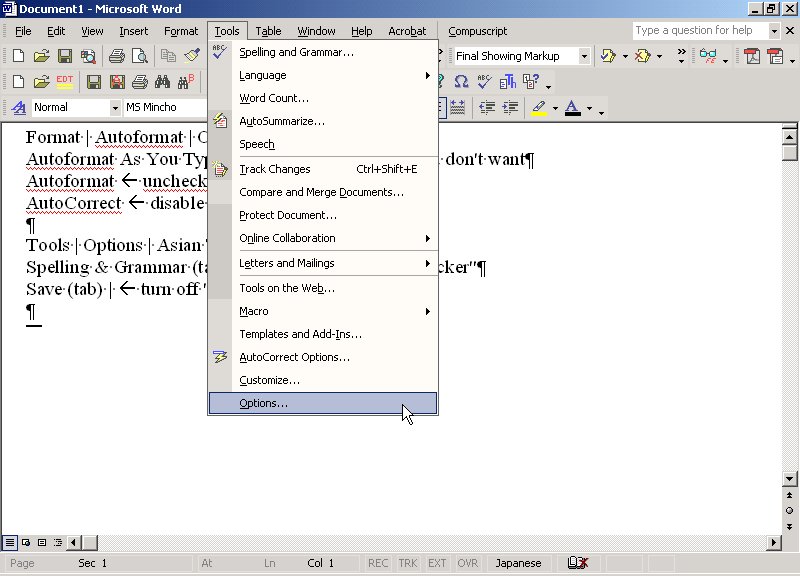Open the Table menu in the menu bar
800x576 pixels.
tap(268, 31)
